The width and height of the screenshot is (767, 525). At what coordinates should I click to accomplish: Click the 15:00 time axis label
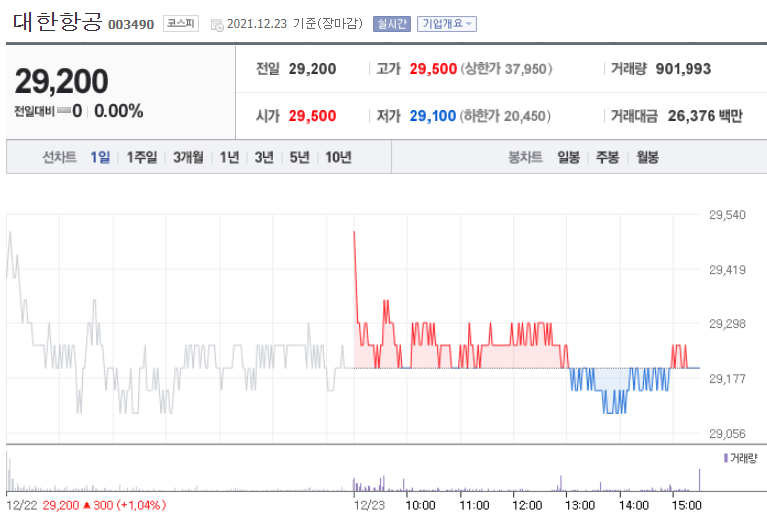pos(686,505)
